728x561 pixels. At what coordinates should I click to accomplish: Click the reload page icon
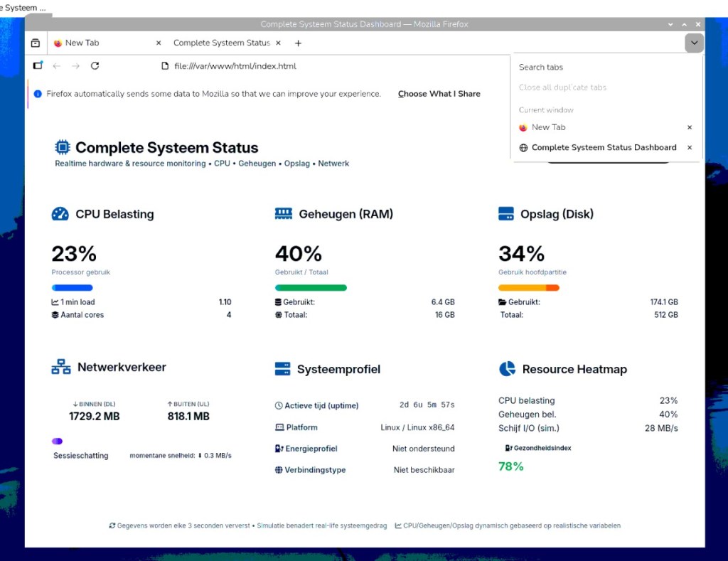coord(95,66)
